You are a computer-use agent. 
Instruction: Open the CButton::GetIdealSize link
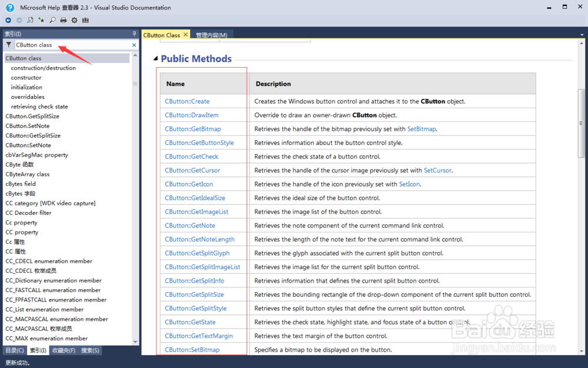pyautogui.click(x=195, y=198)
